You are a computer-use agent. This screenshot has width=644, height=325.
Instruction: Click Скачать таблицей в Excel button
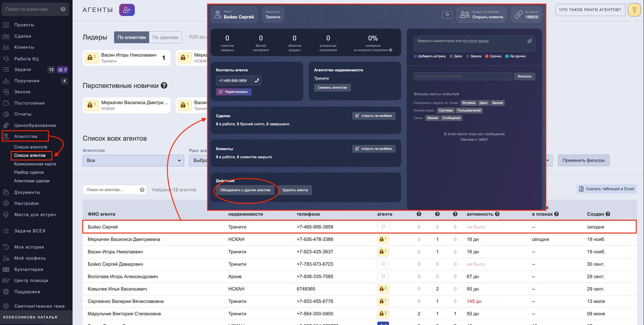606,189
